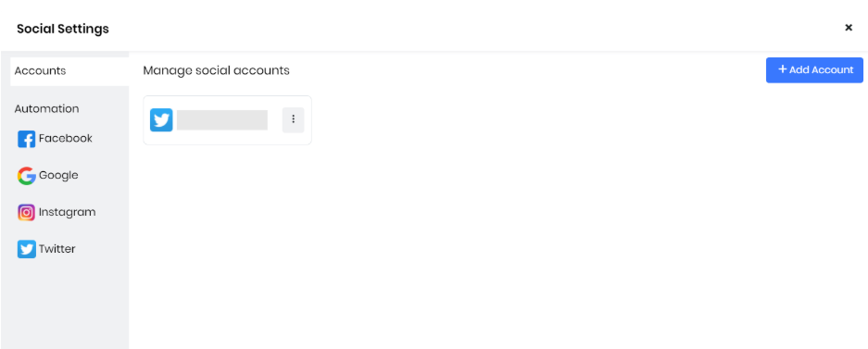Click empty sidebar area below Twitter
The height and width of the screenshot is (349, 868).
[x=65, y=305]
